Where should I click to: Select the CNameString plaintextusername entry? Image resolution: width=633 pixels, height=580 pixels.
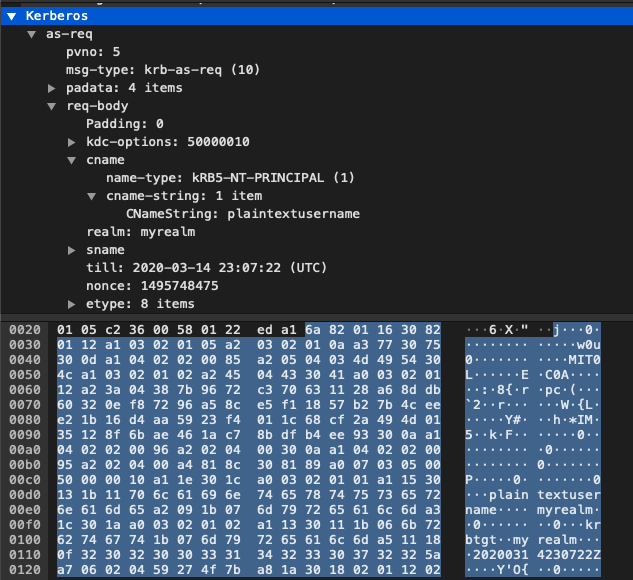[x=242, y=214]
